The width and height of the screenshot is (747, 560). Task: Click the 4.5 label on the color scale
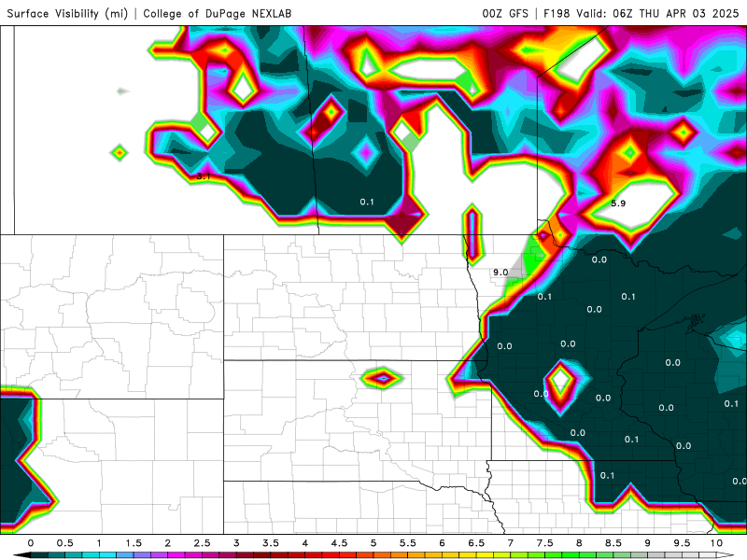339,543
